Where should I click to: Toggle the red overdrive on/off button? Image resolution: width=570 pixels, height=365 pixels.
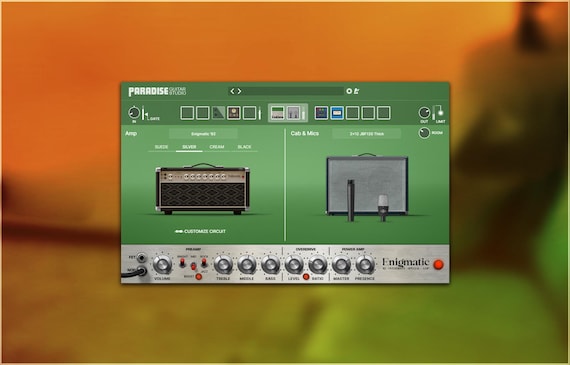point(306,277)
